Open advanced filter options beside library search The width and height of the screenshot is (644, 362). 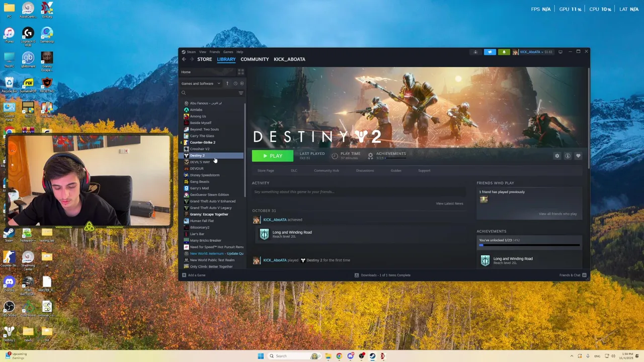[241, 93]
